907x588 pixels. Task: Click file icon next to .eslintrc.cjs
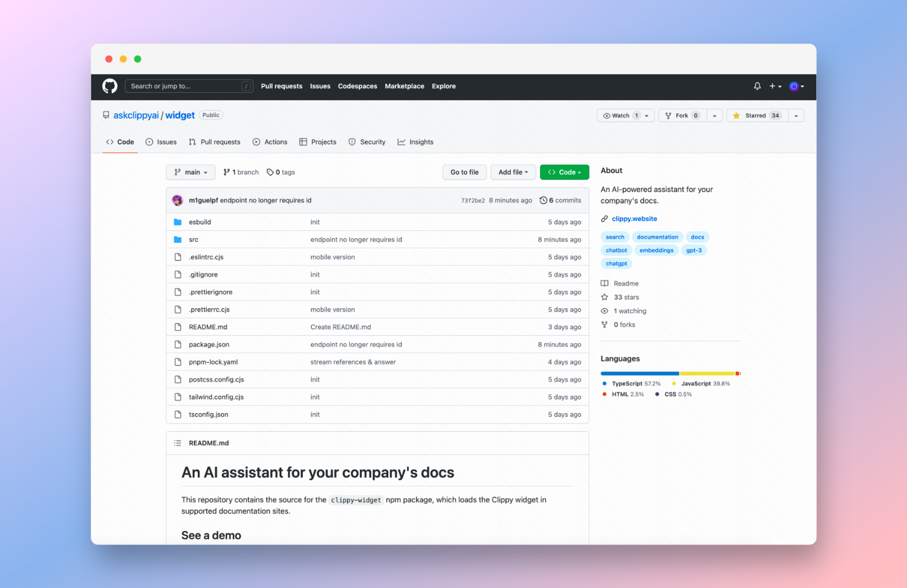pyautogui.click(x=178, y=257)
